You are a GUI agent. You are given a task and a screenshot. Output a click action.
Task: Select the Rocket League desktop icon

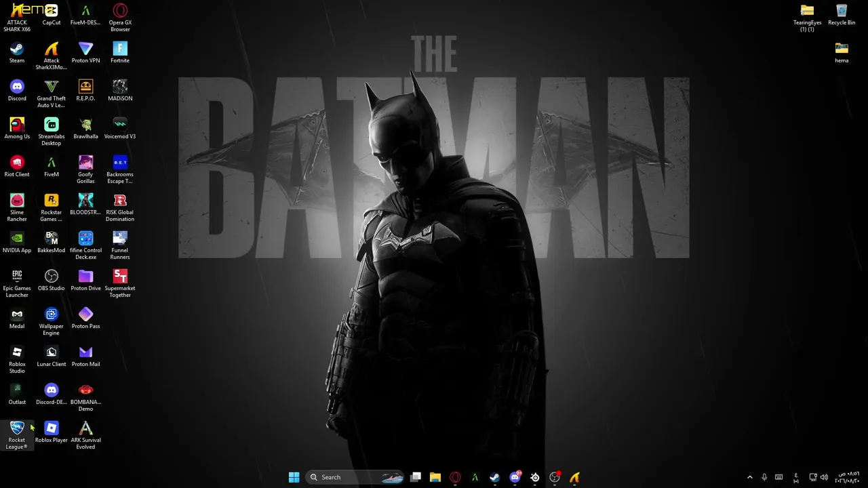pyautogui.click(x=17, y=436)
